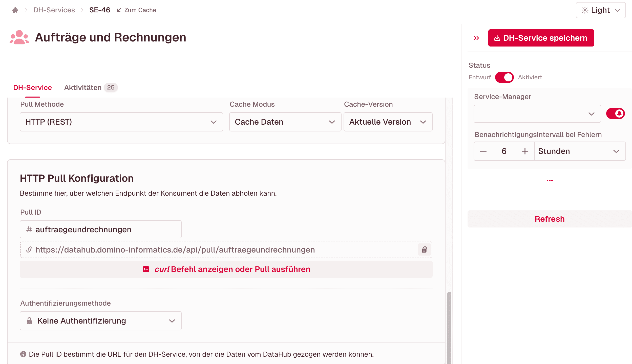The width and height of the screenshot is (632, 364).
Task: Click the Refresh button
Action: coord(549,219)
